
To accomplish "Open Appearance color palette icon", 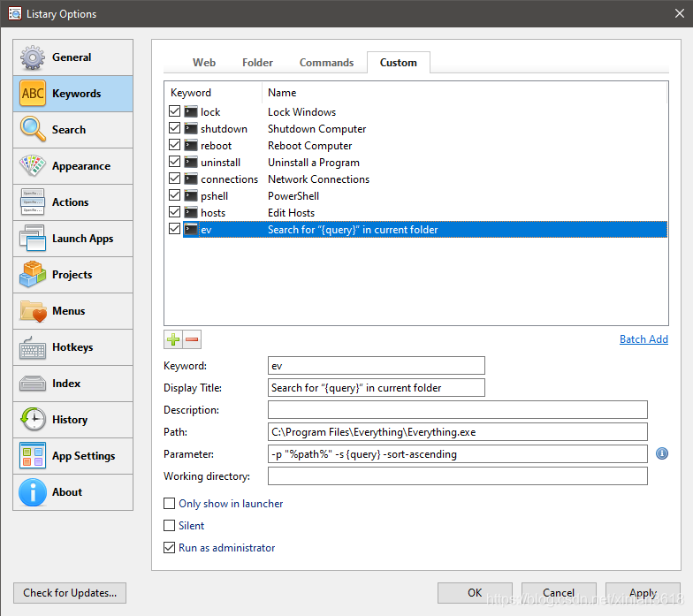I will tap(32, 166).
